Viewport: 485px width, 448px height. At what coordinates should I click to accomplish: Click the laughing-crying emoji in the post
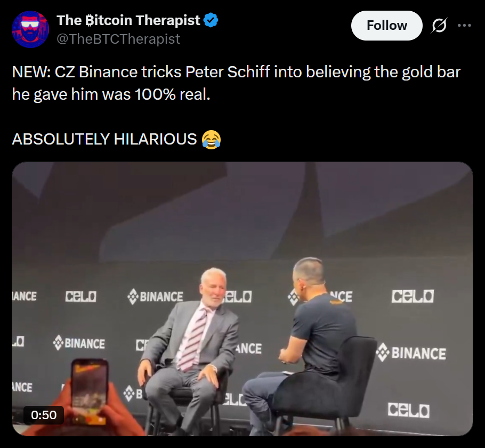tap(211, 139)
